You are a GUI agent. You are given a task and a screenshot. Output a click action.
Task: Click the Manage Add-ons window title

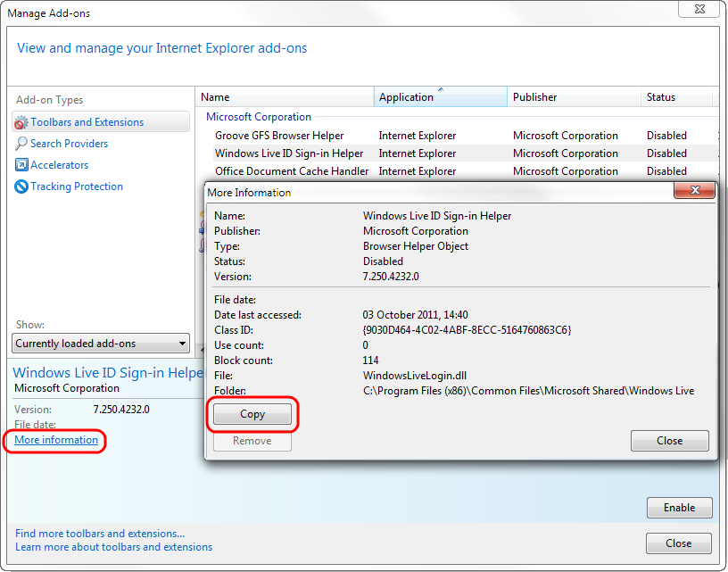coord(49,13)
